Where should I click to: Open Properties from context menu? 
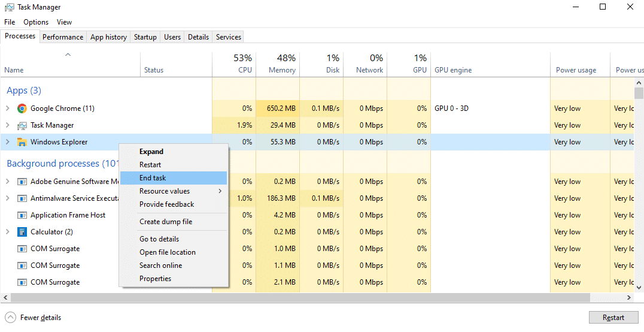tap(174, 279)
